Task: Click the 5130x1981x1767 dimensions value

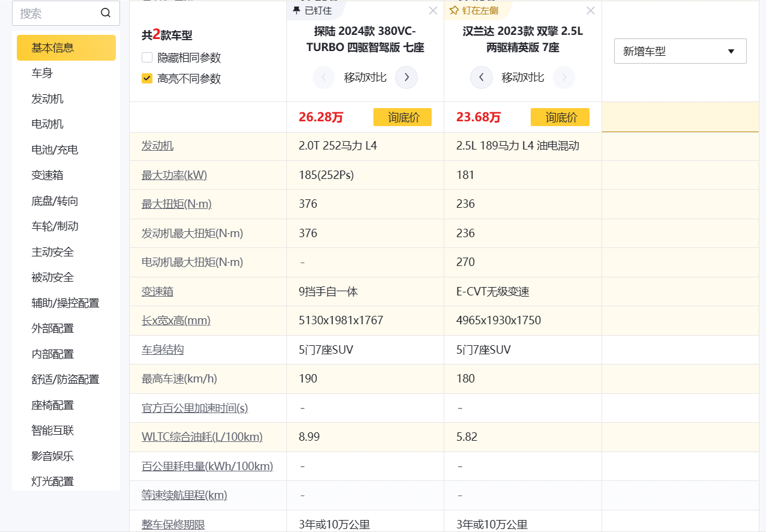Action: (x=341, y=321)
